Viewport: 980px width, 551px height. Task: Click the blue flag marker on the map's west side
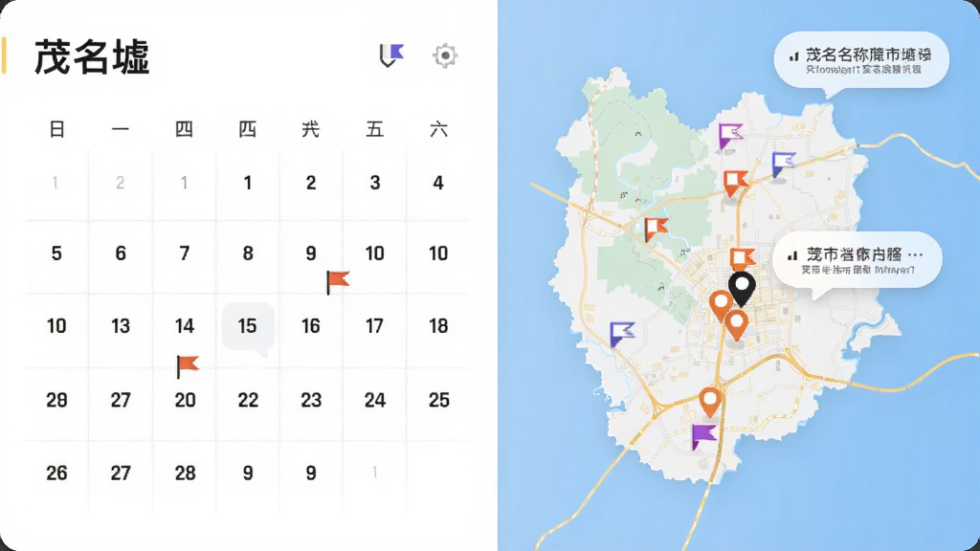[622, 334]
